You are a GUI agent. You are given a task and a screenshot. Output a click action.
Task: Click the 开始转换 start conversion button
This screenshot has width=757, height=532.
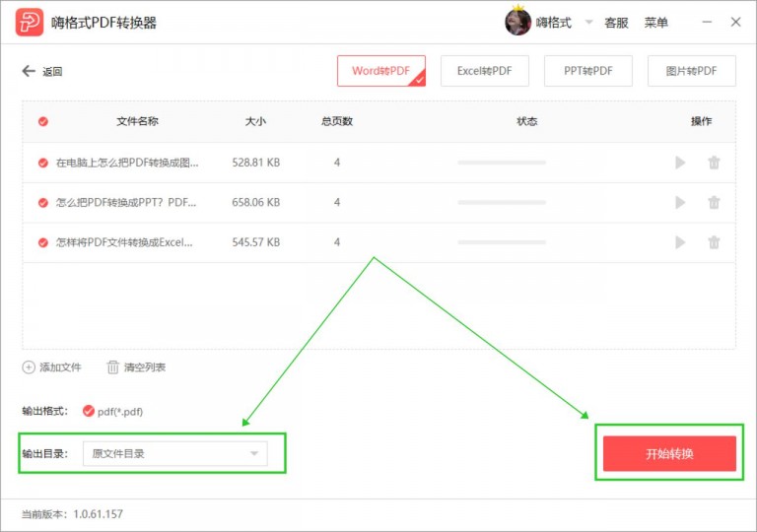(x=669, y=453)
